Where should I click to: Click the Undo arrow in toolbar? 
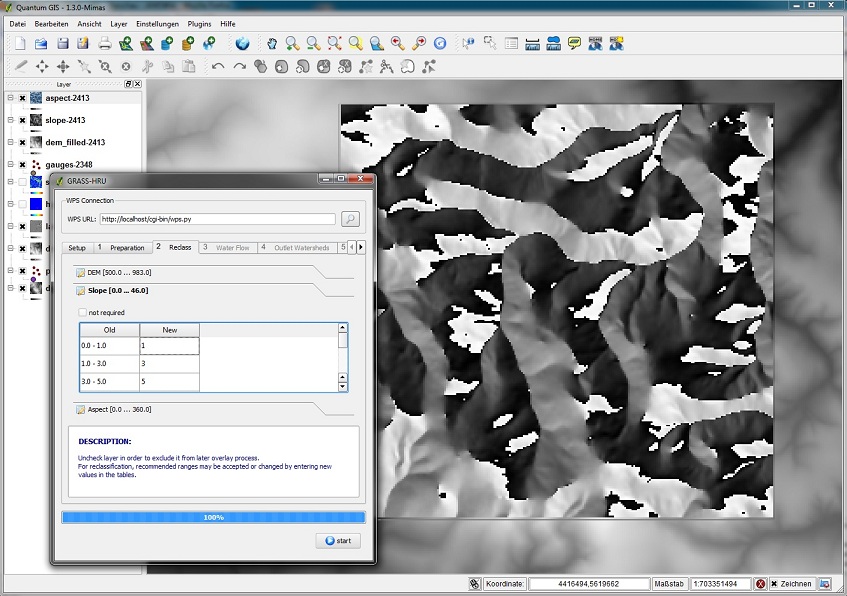218,67
